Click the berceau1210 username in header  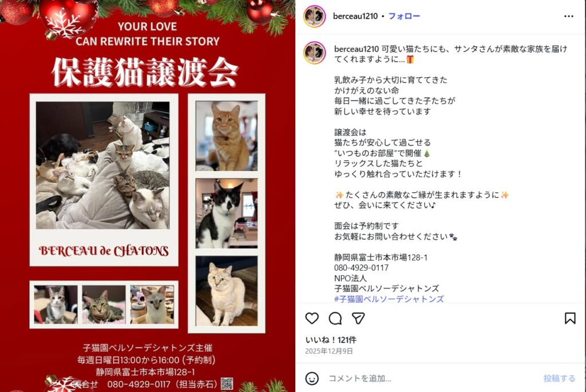(355, 17)
